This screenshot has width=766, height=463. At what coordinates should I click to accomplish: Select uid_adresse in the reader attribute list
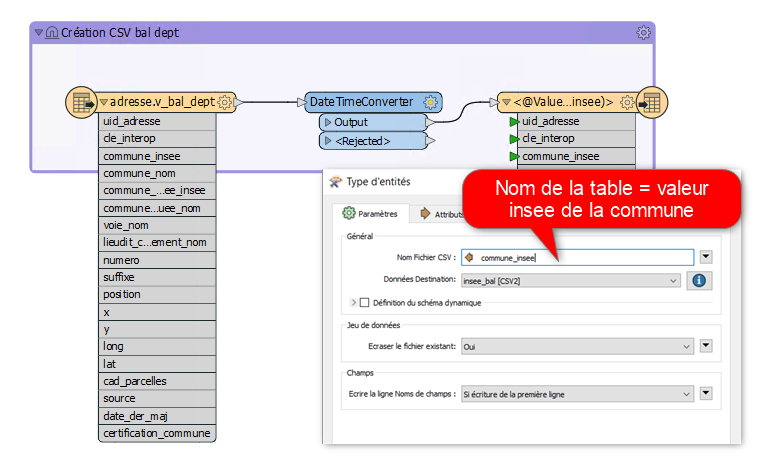point(157,122)
